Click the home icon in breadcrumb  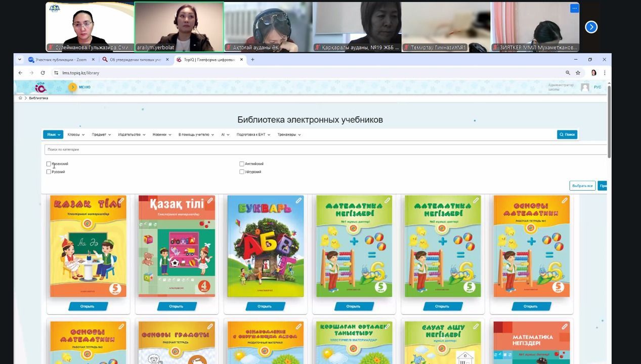[20, 98]
